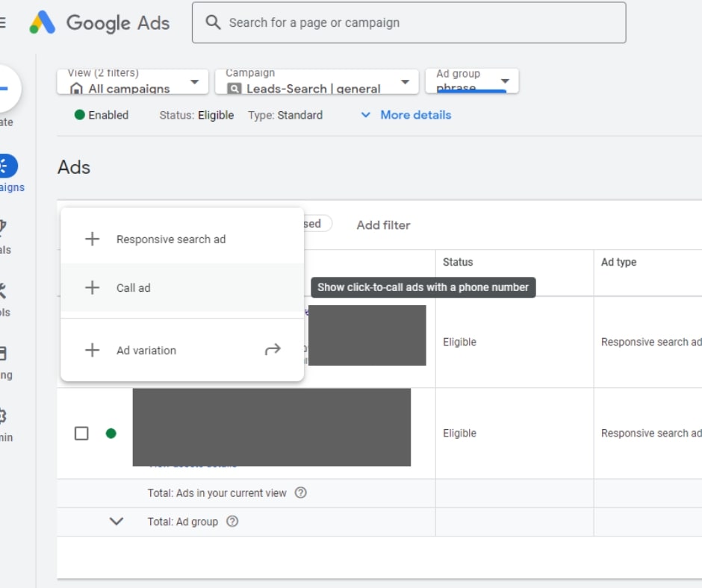Open the Goals sidebar trophy icon
702x588 pixels.
pos(3,227)
